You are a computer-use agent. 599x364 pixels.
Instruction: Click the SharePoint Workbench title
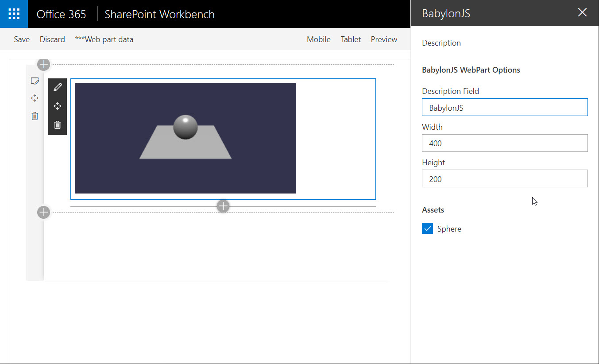pyautogui.click(x=159, y=14)
